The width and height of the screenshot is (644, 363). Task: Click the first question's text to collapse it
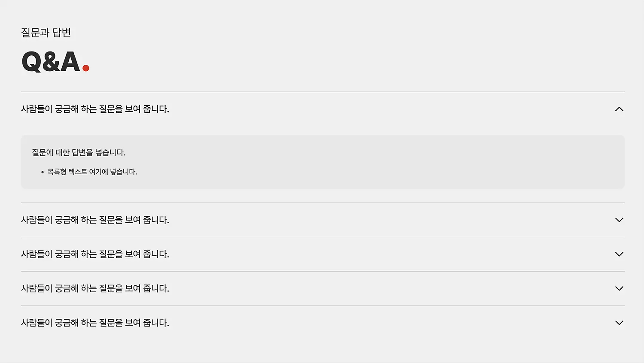tap(95, 109)
